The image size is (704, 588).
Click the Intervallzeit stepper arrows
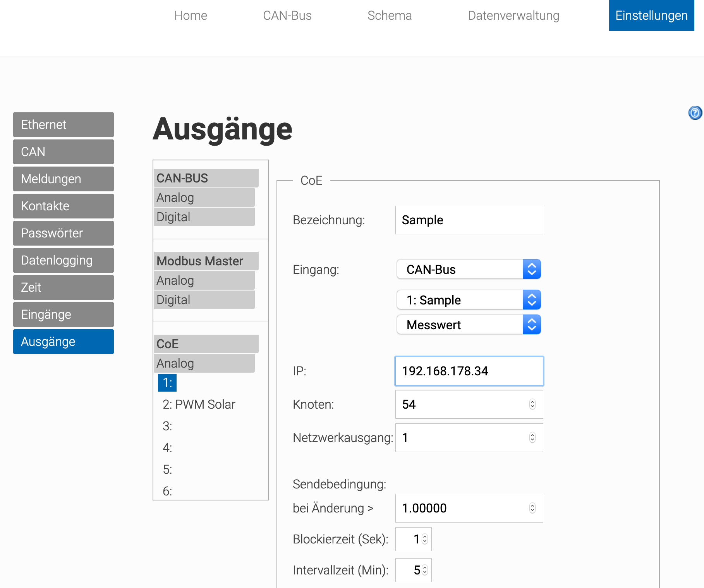(425, 570)
